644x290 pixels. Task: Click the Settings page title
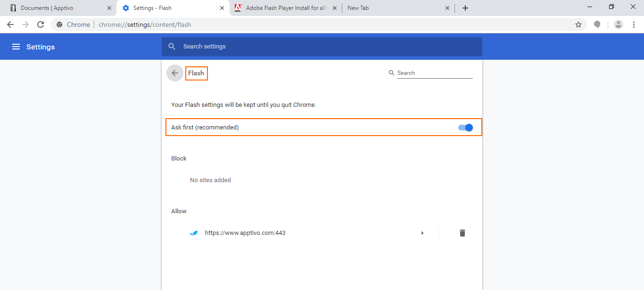coord(41,47)
